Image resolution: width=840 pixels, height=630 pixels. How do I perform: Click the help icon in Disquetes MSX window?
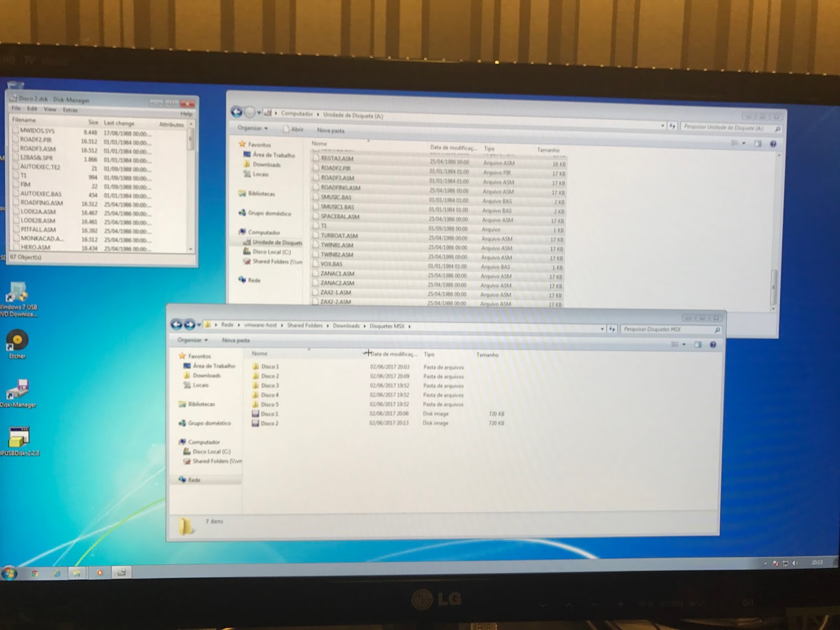click(x=713, y=345)
